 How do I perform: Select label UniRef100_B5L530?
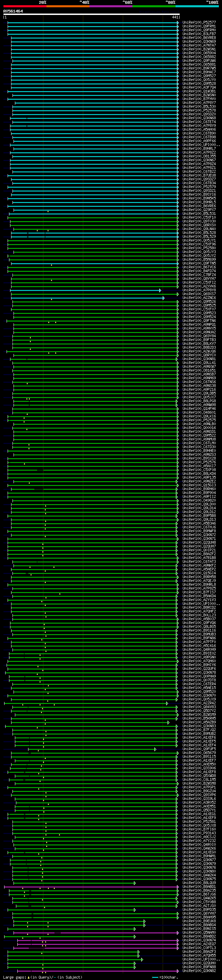(199, 106)
